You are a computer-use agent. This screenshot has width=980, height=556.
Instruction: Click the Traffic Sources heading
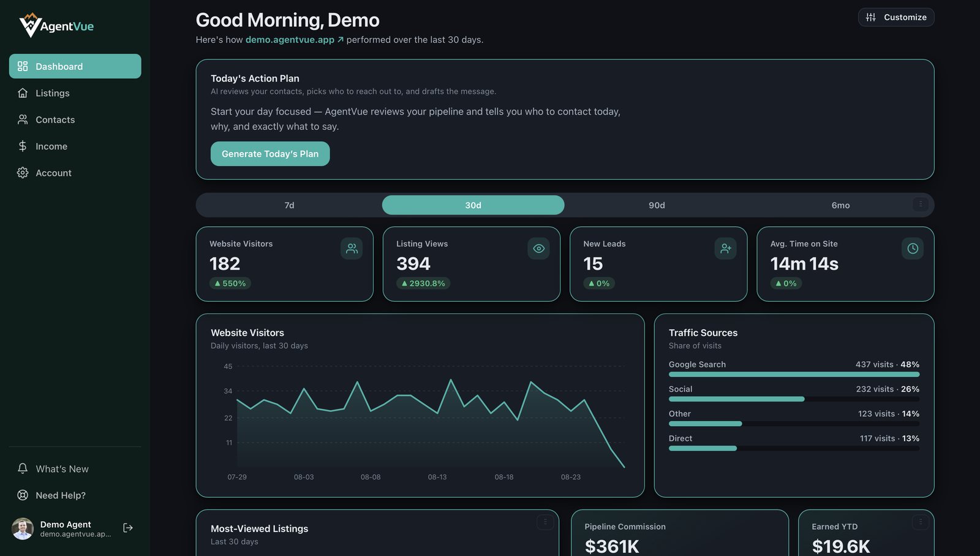[703, 333]
